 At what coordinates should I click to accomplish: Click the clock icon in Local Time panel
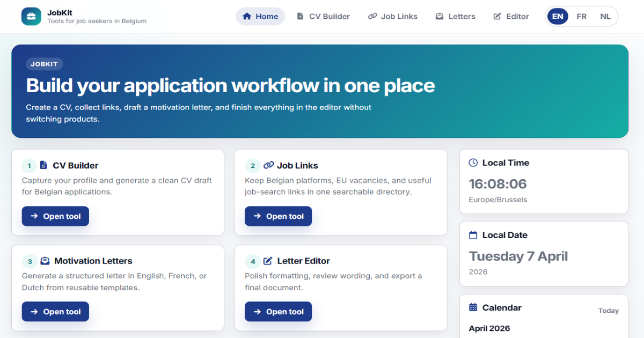(473, 163)
